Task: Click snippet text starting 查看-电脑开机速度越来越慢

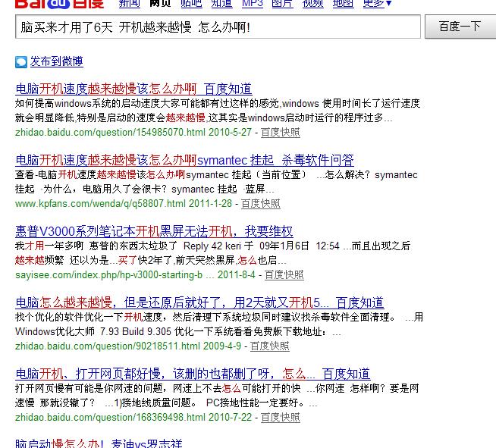Action: (216, 182)
